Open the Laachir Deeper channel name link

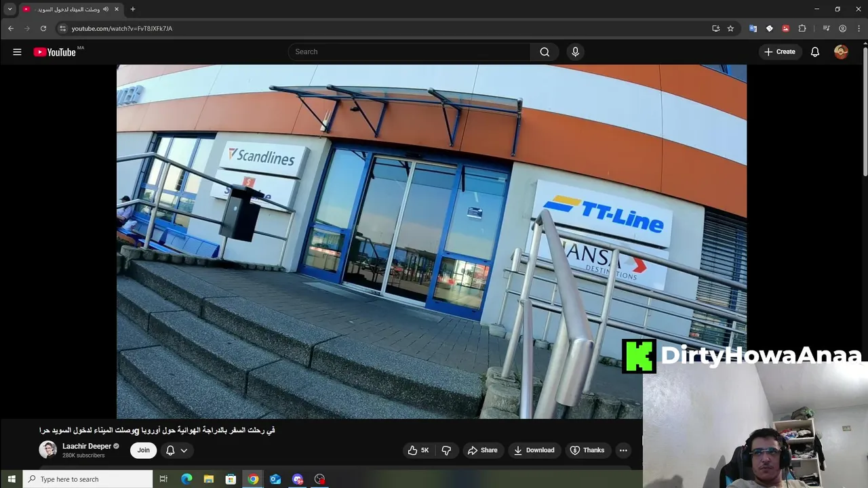(87, 446)
